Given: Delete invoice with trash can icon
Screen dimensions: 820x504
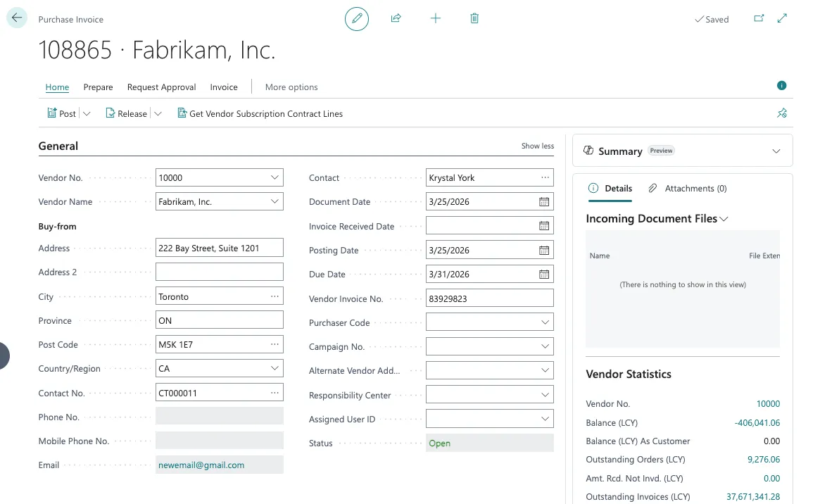Looking at the screenshot, I should (x=474, y=18).
